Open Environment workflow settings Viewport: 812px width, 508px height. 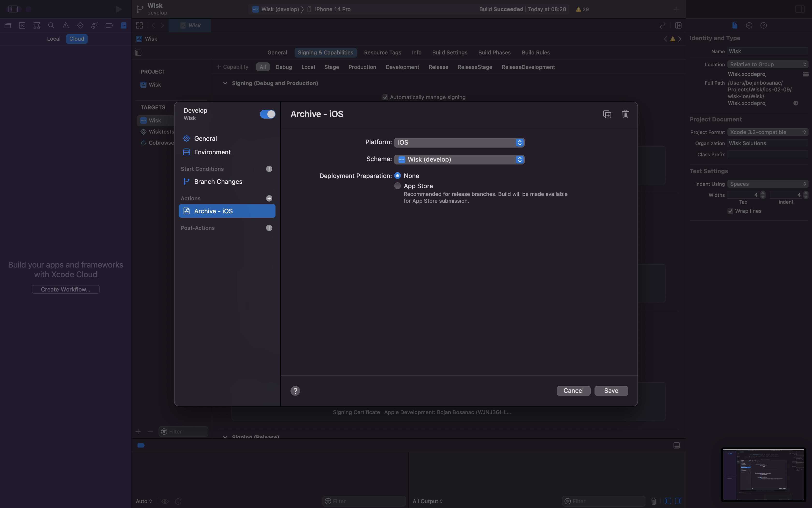click(x=227, y=152)
